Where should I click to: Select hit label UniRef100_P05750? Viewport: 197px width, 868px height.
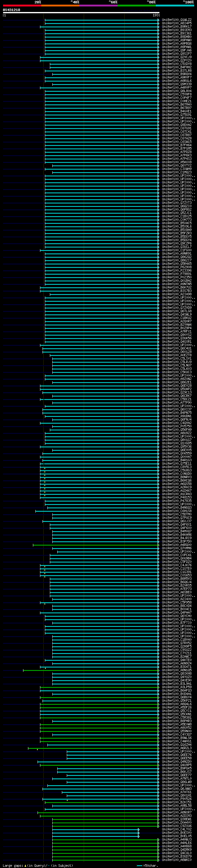click(x=176, y=426)
